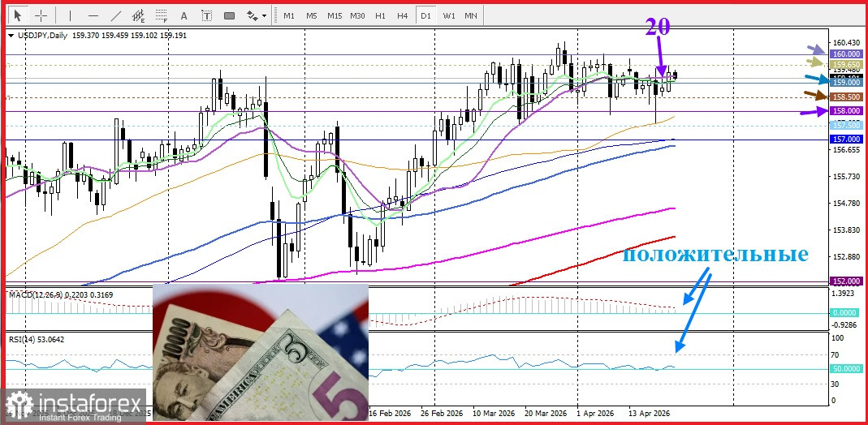Select the arrow cursor tool
The width and height of the screenshot is (868, 425).
pyautogui.click(x=18, y=15)
